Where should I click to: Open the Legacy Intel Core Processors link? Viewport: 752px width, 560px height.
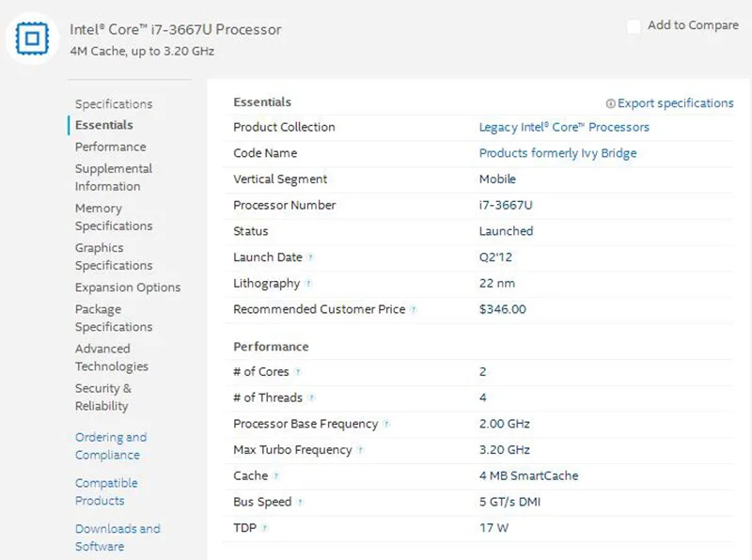564,127
